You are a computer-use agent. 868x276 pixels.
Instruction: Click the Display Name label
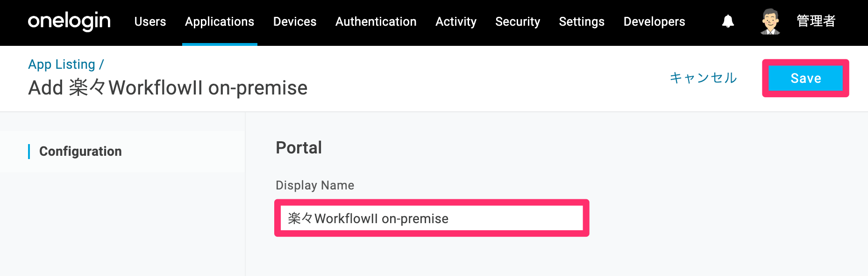[315, 185]
